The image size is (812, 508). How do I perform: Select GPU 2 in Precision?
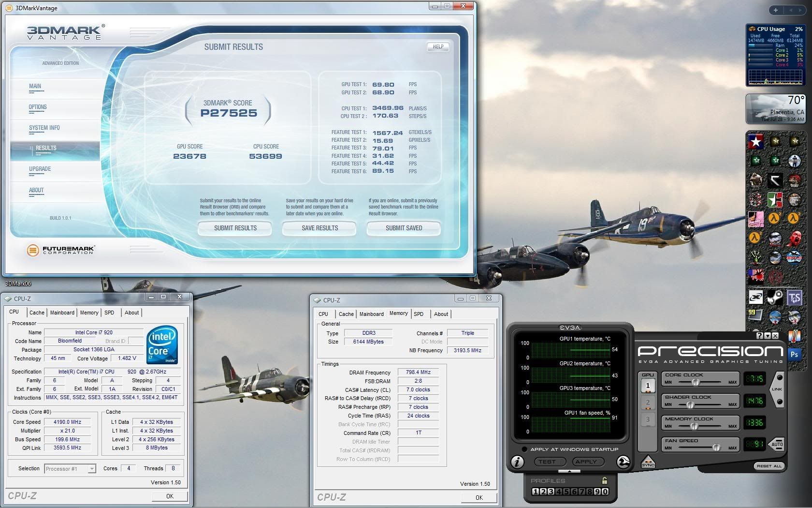click(648, 403)
